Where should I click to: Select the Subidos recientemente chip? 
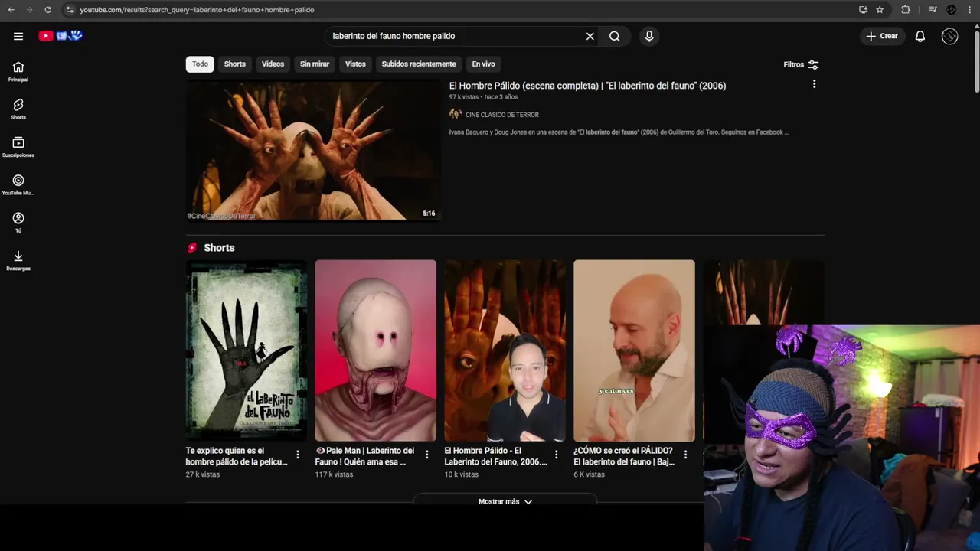[419, 64]
